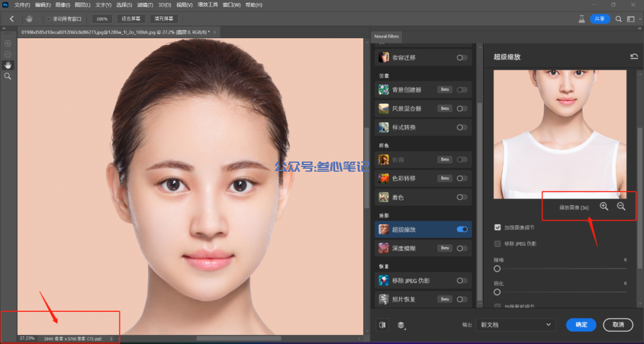Open the 3D(D) menu

[165, 5]
